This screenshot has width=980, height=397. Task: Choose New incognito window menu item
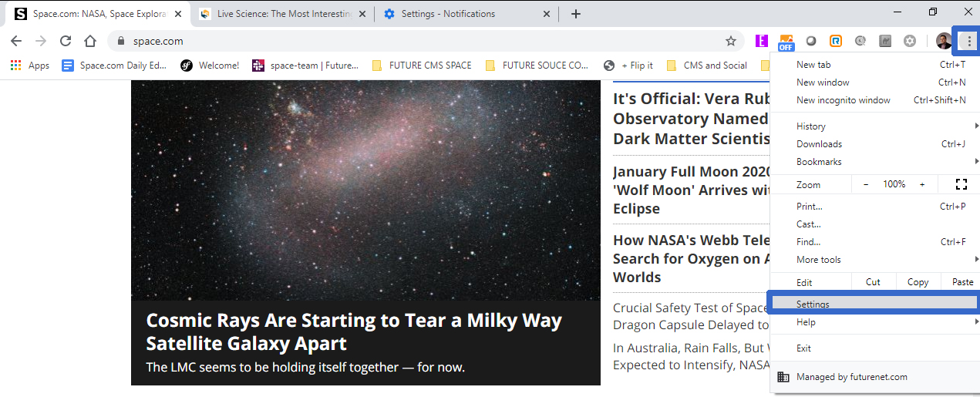coord(843,100)
